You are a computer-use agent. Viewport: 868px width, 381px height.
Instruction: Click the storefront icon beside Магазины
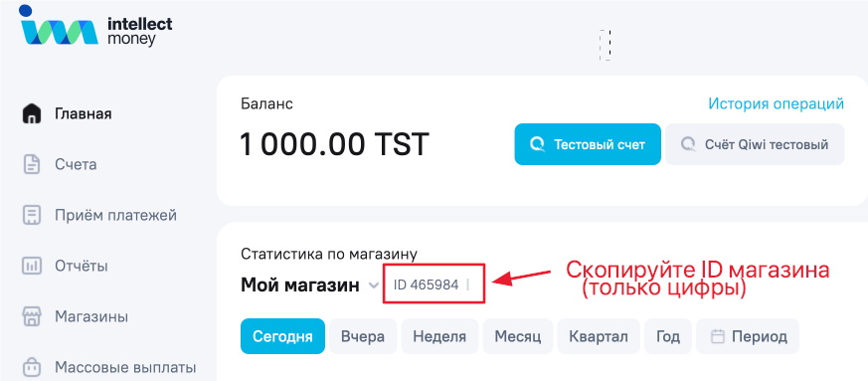pos(32,316)
